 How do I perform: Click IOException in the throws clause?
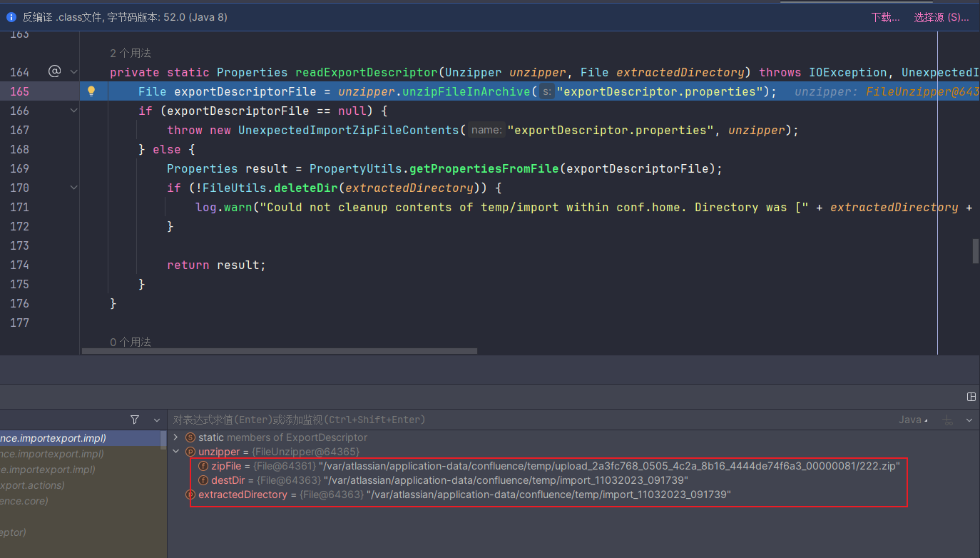coord(848,72)
